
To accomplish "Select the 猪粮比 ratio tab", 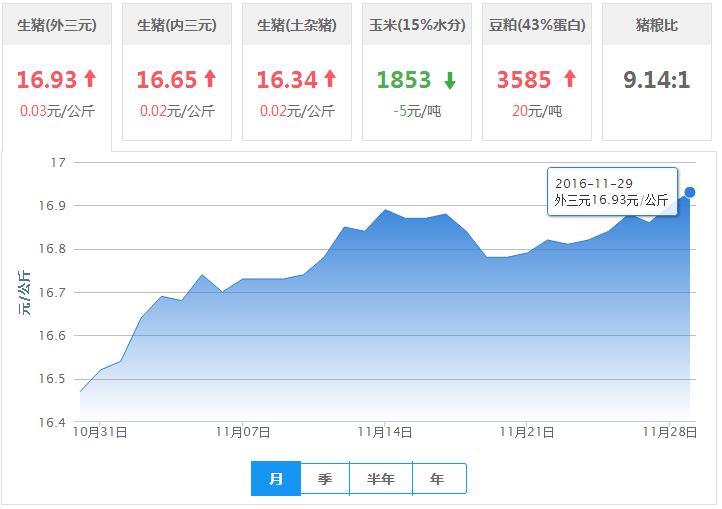I will (x=657, y=72).
